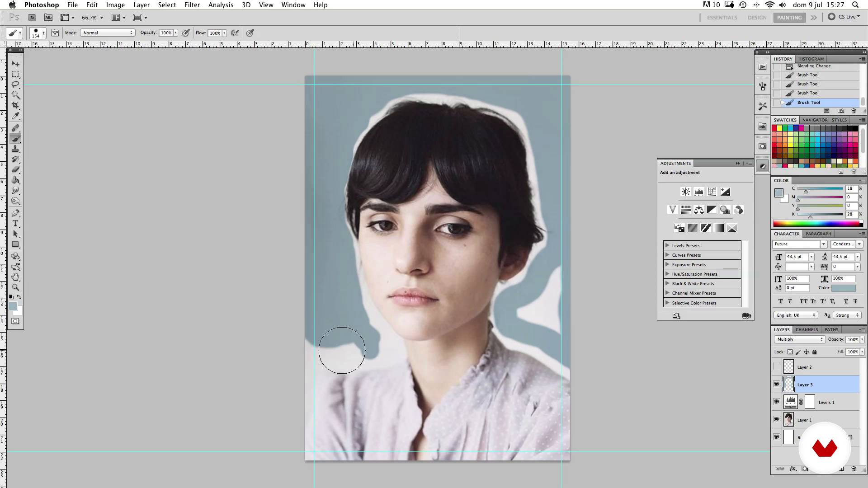
Task: Select the Clone Stamp tool
Action: coord(15,149)
